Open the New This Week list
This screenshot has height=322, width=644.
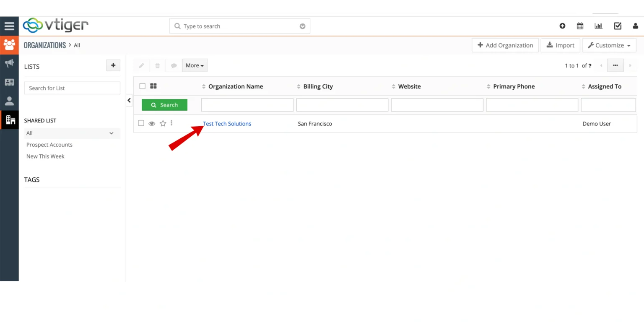click(45, 156)
